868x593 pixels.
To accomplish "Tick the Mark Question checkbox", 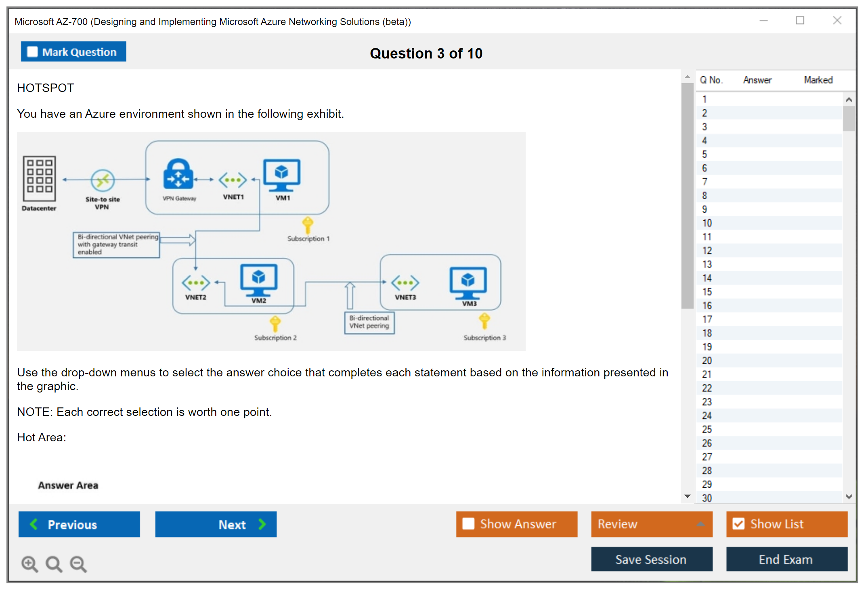I will coord(32,52).
